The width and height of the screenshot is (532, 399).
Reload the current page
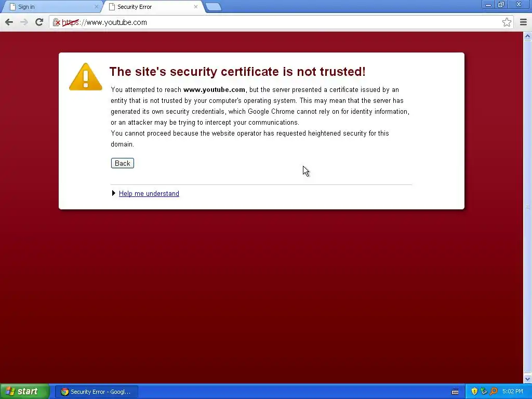tap(39, 22)
